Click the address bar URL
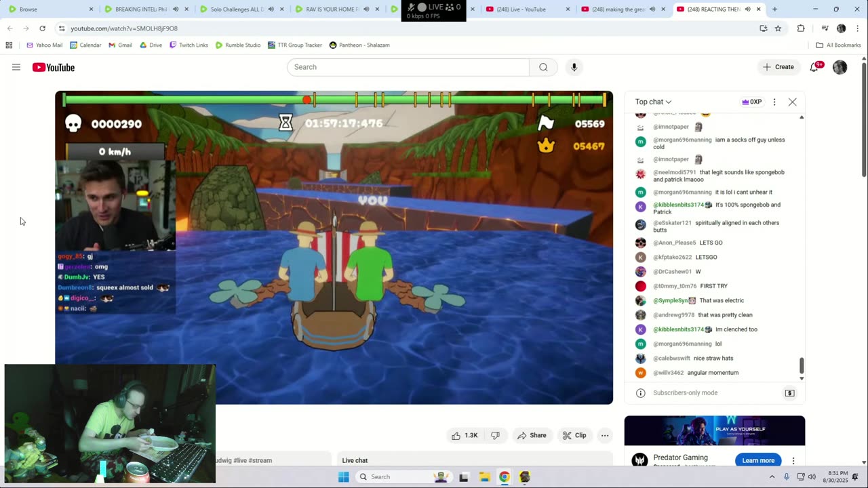 [x=124, y=28]
